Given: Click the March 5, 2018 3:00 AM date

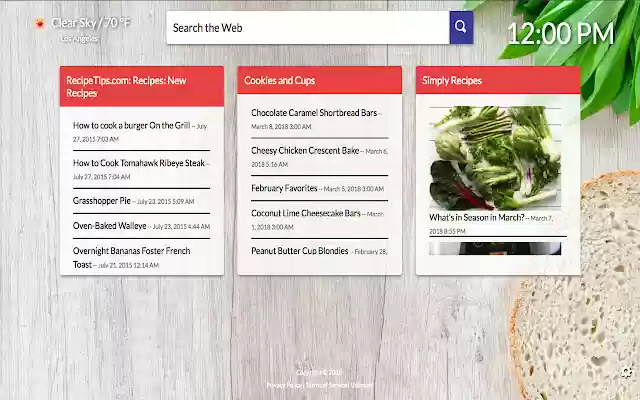Looking at the screenshot, I should coord(353,189).
